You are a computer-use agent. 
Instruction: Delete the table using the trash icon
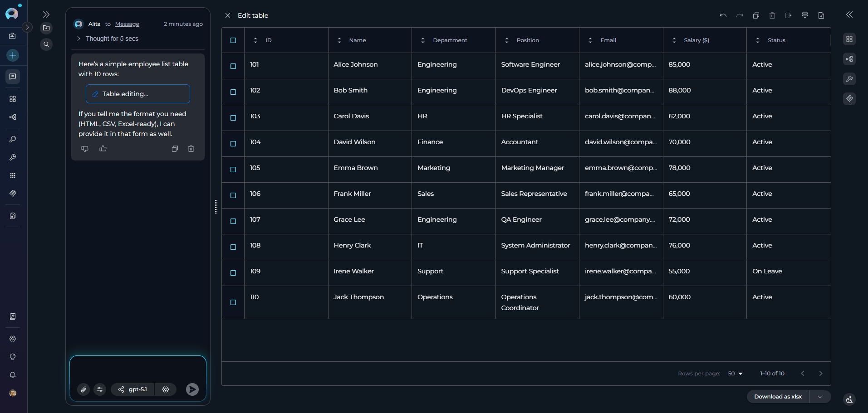[772, 15]
